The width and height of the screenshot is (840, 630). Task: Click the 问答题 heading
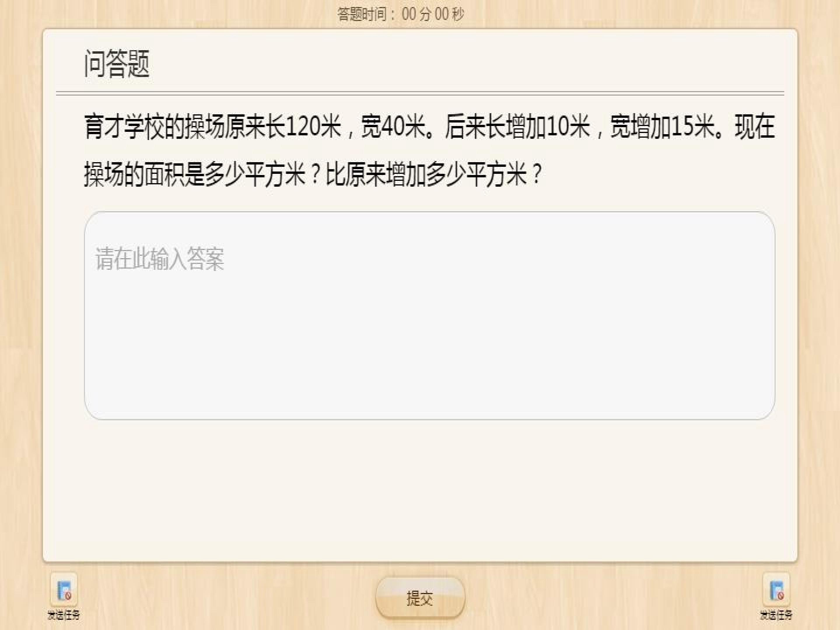point(117,63)
